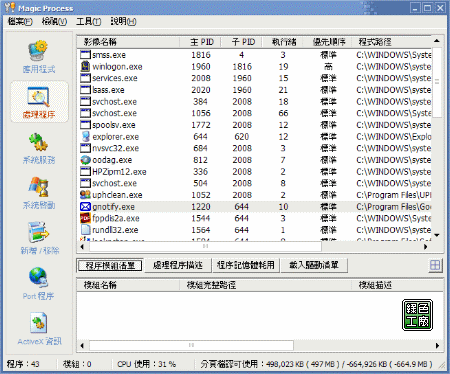Click the smss.exe process icon
Viewport: 450px width, 374px height.
click(85, 55)
